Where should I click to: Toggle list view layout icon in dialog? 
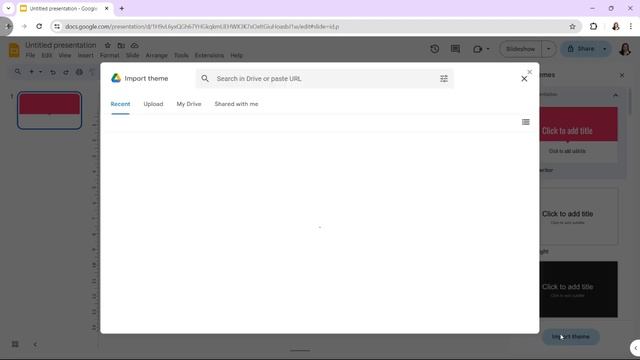point(526,122)
